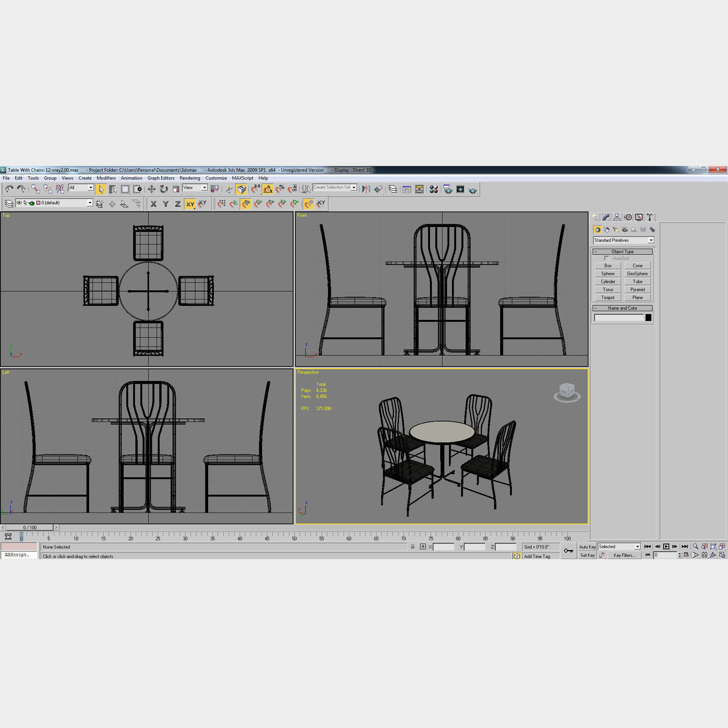Activate the Select and Uniform Scale tool
This screenshot has width=728, height=728.
click(x=176, y=189)
